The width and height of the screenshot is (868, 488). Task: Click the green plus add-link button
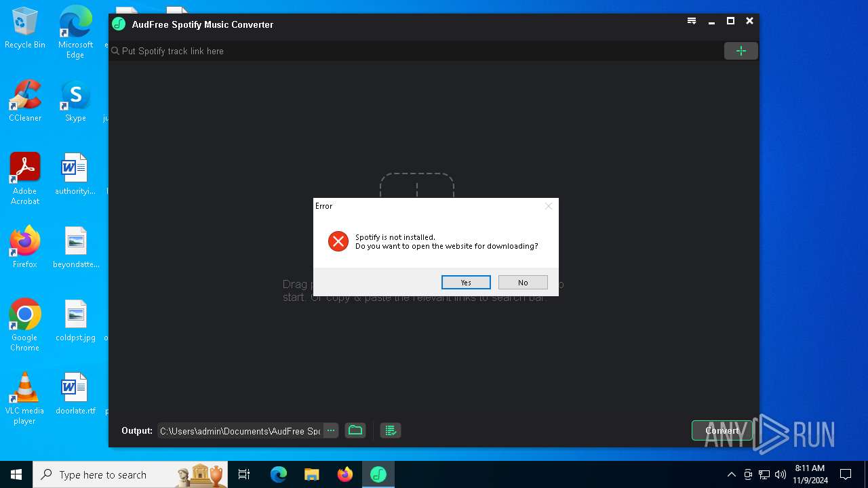pyautogui.click(x=741, y=51)
